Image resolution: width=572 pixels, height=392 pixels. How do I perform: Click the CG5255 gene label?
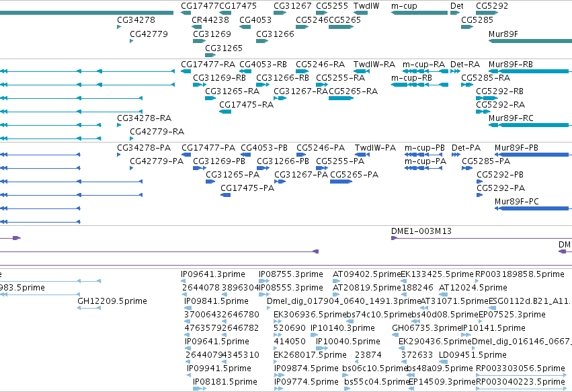332,6
